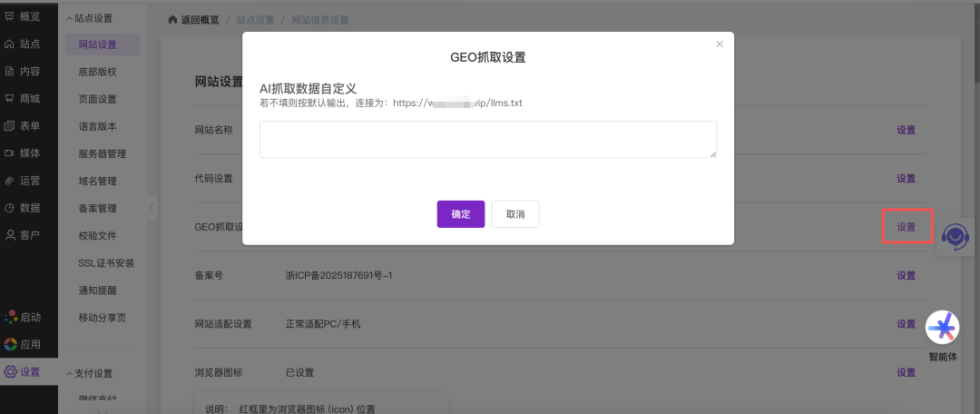This screenshot has height=414, width=980.
Task: Select the 商城 shop cart icon
Action: click(9, 98)
